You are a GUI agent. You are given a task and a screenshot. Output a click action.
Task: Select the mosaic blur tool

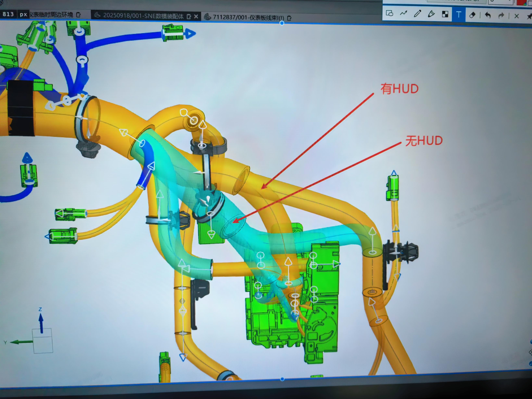coord(445,14)
